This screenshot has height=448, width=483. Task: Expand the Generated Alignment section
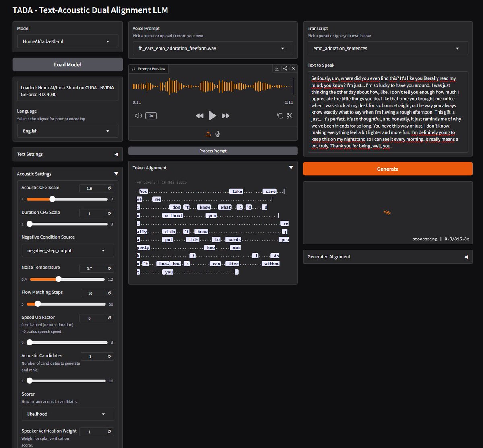click(388, 257)
